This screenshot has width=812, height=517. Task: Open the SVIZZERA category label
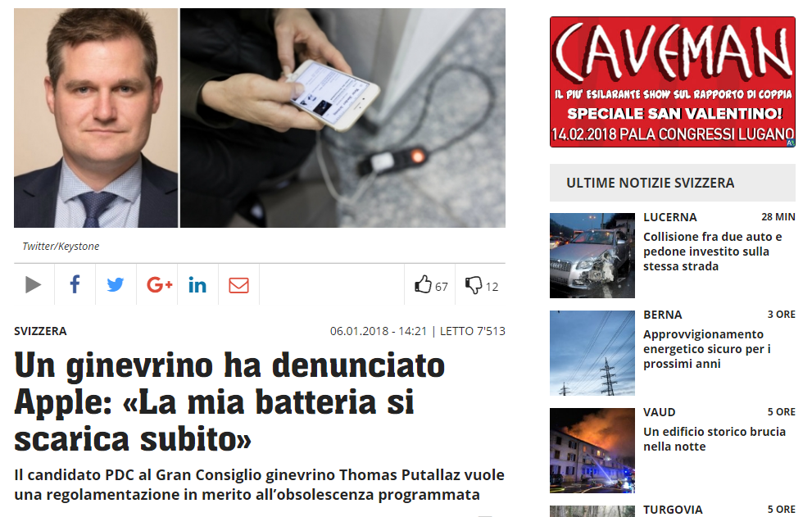[40, 331]
